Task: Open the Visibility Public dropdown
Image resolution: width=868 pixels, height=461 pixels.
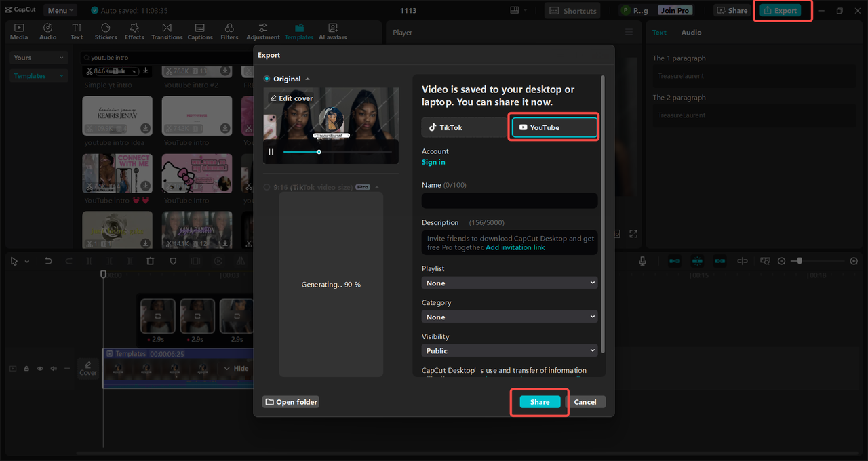Action: pyautogui.click(x=509, y=350)
